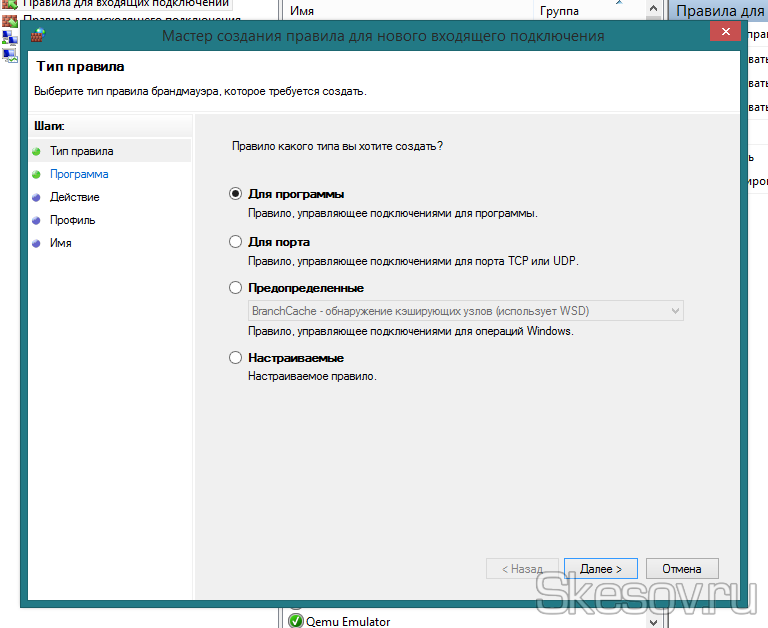Click the Группа column header

(559, 11)
